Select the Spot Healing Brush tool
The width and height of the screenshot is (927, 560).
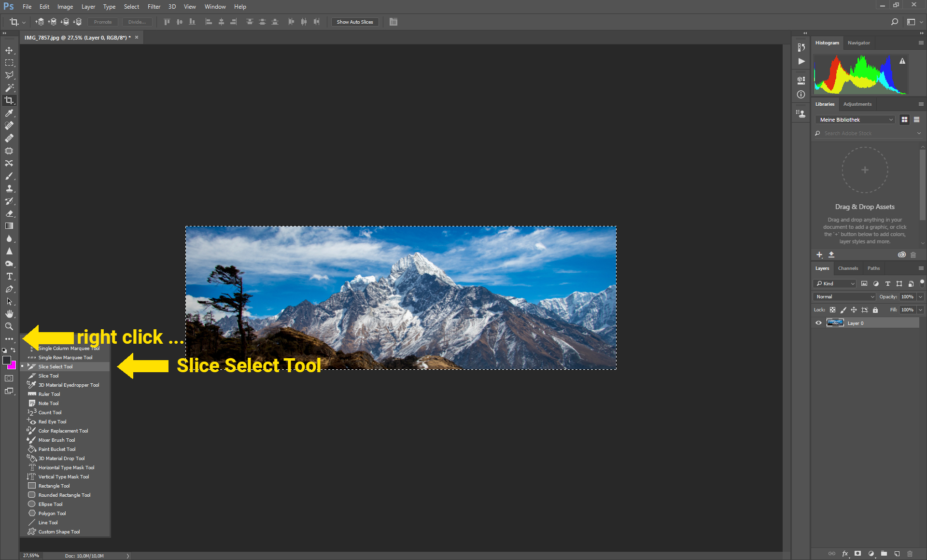coord(9,126)
